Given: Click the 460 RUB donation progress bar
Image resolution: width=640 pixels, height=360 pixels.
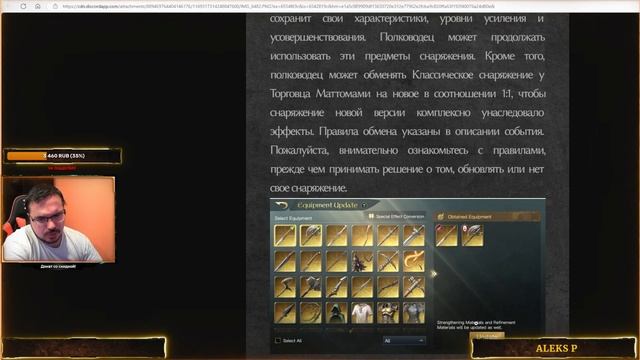Looking at the screenshot, I should tap(62, 156).
